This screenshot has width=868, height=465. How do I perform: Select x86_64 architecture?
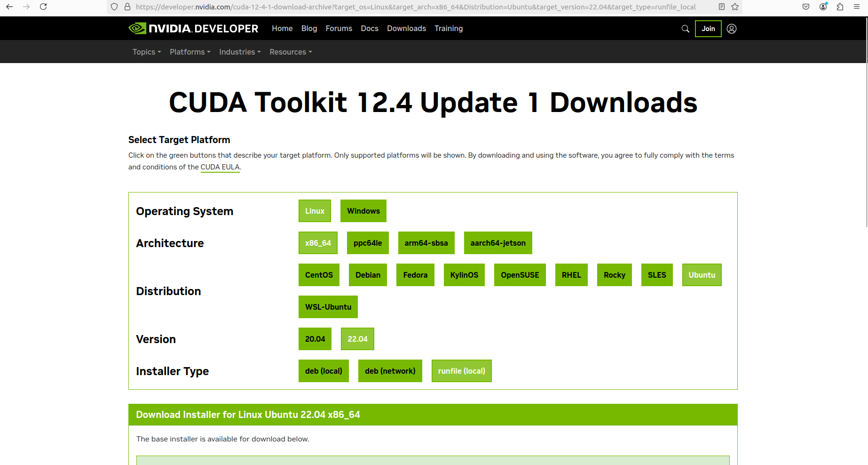coord(318,243)
